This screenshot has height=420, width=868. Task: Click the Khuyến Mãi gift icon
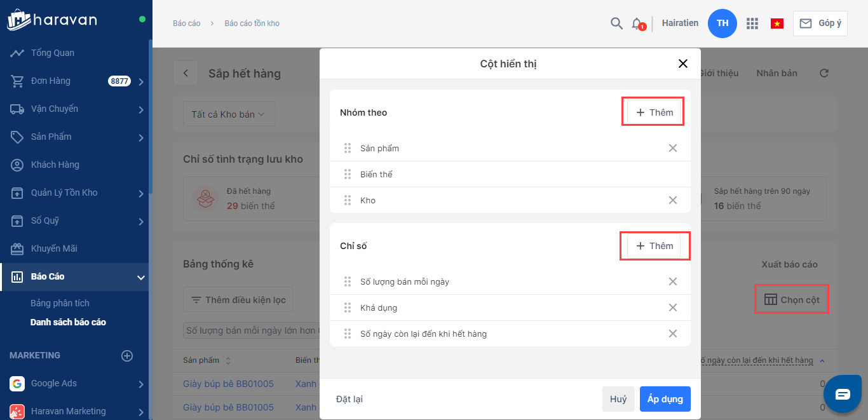(17, 248)
